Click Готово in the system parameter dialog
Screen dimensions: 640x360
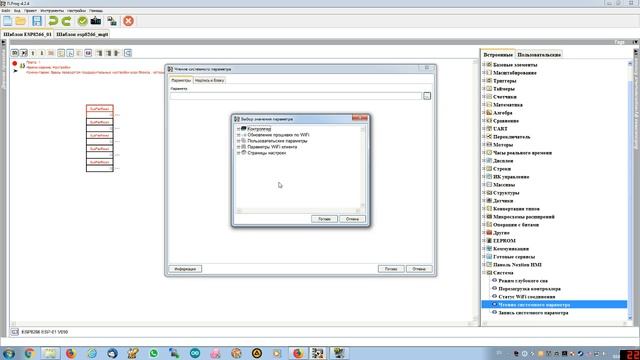tap(391, 269)
